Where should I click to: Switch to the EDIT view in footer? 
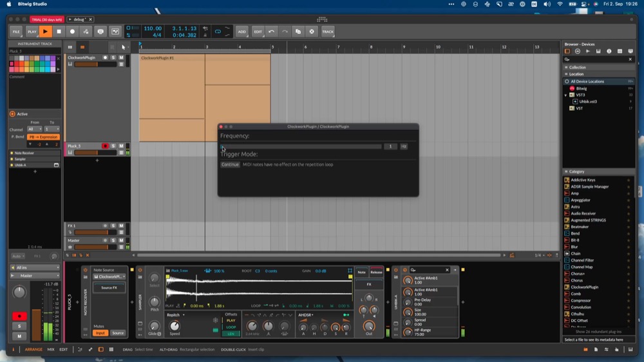click(x=63, y=350)
